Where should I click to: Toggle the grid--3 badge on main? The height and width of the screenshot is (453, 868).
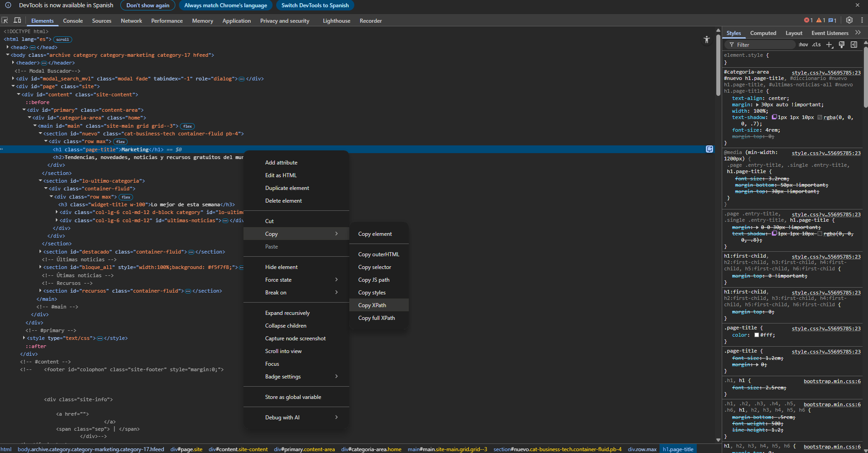pos(187,126)
